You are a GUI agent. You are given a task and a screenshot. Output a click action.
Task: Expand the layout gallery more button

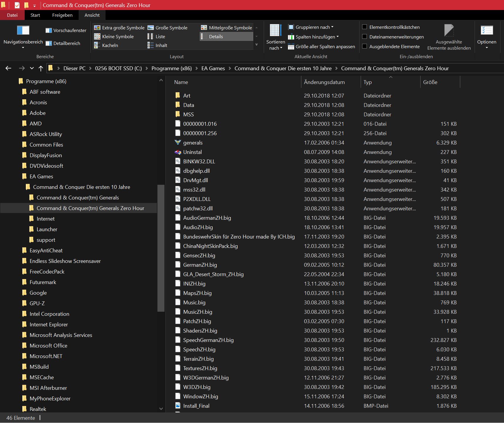click(256, 45)
